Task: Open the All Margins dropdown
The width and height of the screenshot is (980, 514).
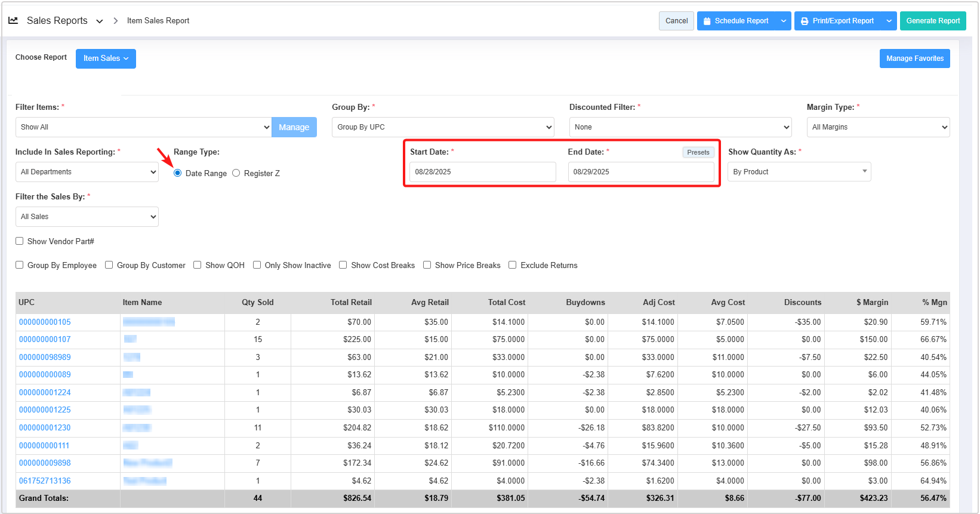Action: click(877, 127)
